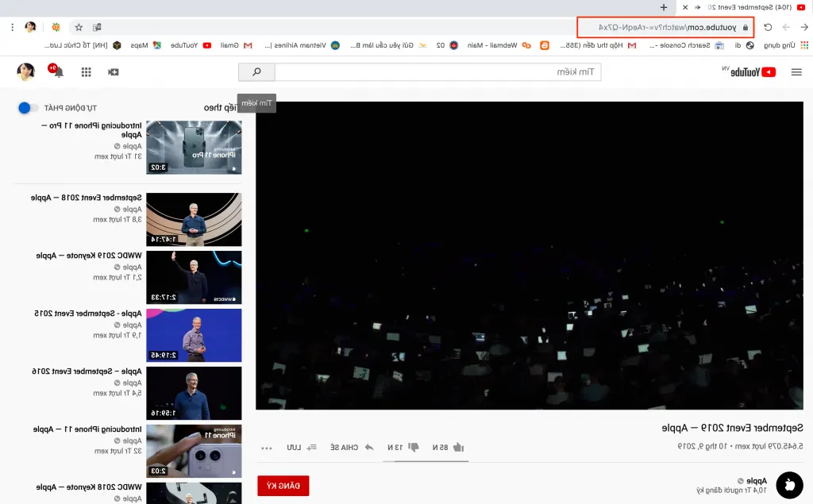Open September Event 2018 — Apple title
Screen dimensions: 813x504
[86, 198]
